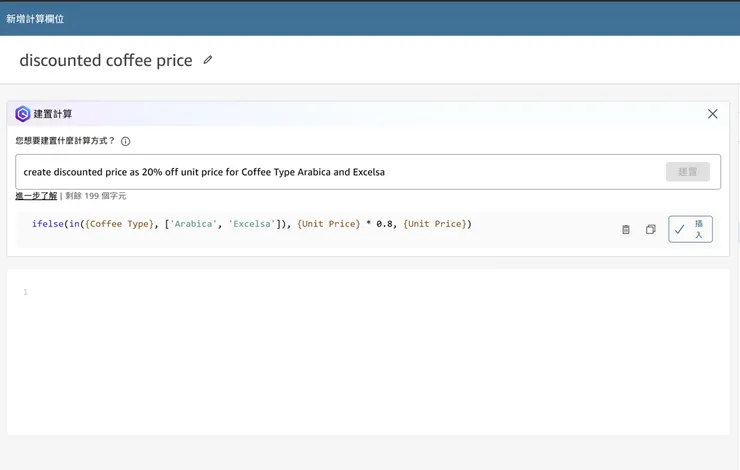Open the 進一步了解 learn more link
Image resolution: width=740 pixels, height=470 pixels.
(x=36, y=196)
